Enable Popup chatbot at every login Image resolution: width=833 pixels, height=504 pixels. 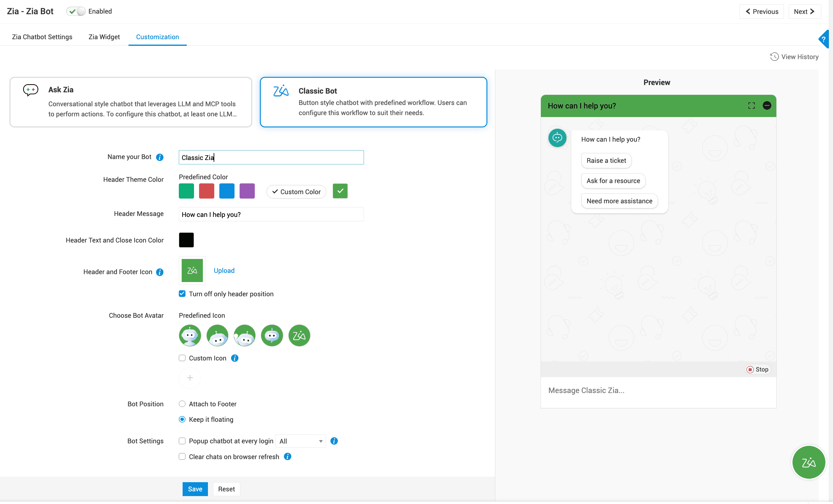[x=182, y=441]
